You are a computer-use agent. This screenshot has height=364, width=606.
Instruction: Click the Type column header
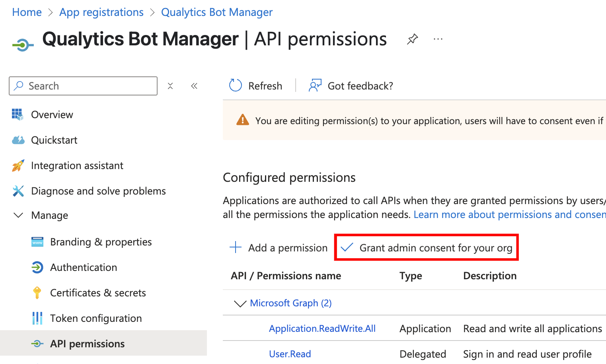[411, 276]
